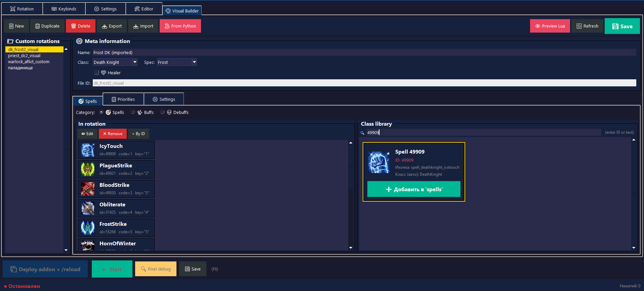Select the Debuffs category radio button
Screen dimensions: 644x291
tap(163, 112)
